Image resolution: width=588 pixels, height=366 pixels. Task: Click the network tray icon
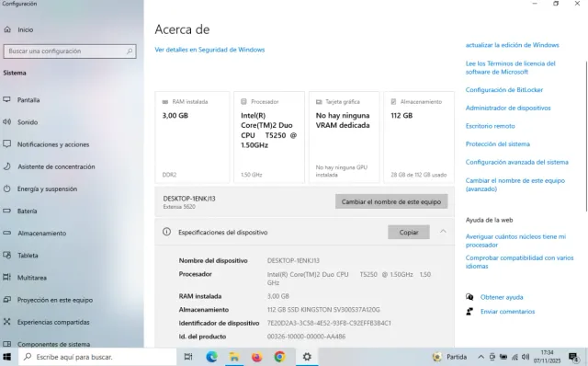click(514, 357)
